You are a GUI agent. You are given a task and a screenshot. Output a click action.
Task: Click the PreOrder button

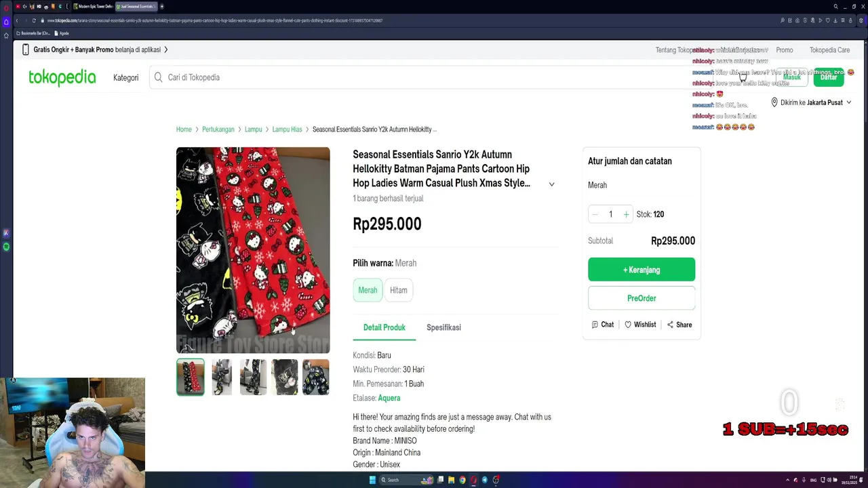pyautogui.click(x=641, y=298)
